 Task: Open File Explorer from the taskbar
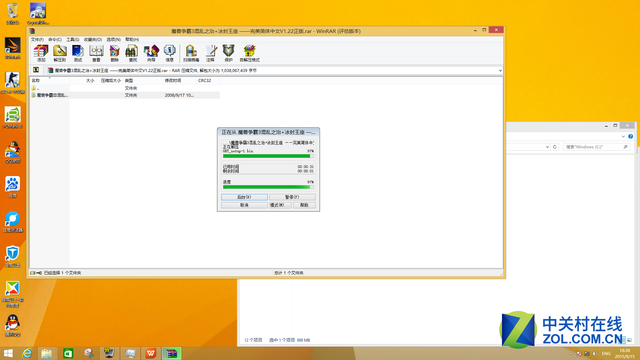47,353
